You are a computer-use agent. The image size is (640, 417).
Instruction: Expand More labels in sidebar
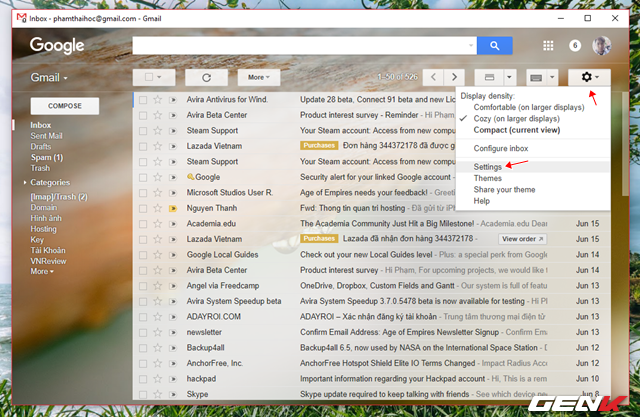coord(42,271)
